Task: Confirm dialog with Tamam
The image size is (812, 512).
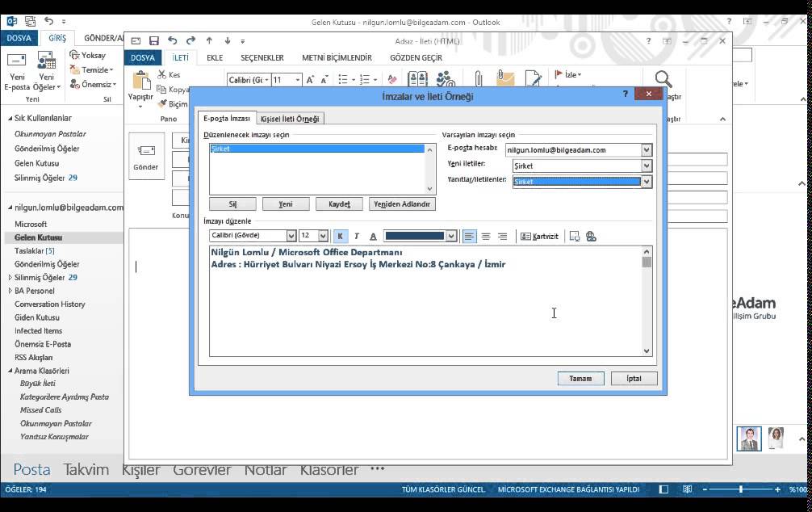Action: click(x=580, y=379)
